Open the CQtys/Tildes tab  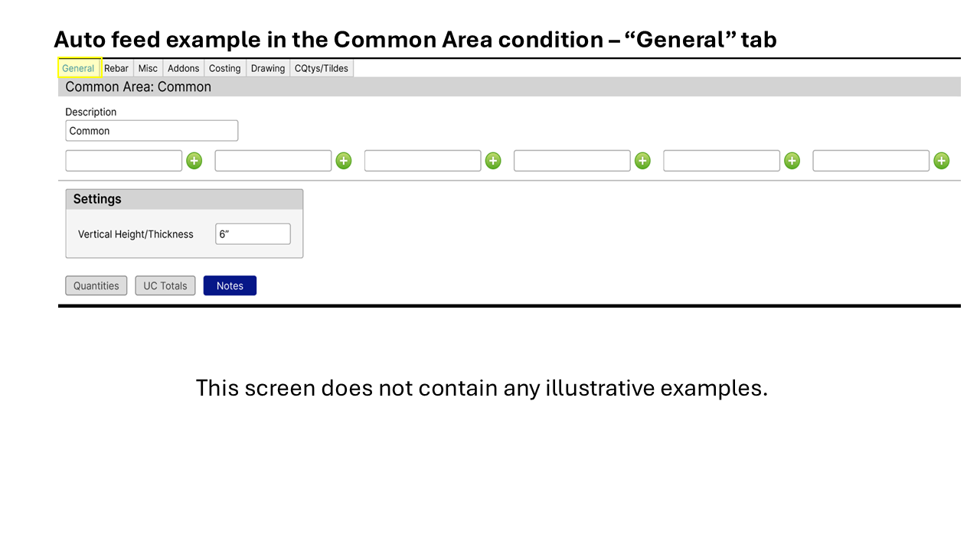(322, 68)
